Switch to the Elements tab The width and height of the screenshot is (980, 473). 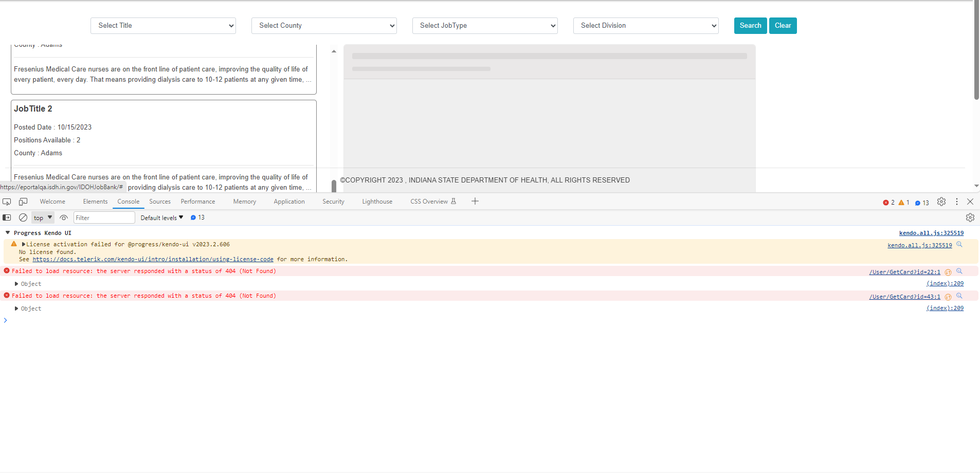pyautogui.click(x=95, y=202)
